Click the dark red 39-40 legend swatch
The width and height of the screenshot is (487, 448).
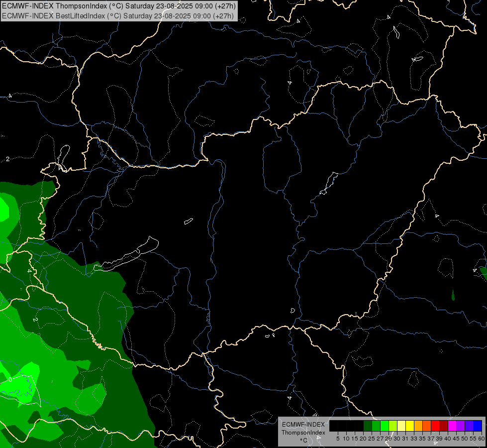[444, 426]
